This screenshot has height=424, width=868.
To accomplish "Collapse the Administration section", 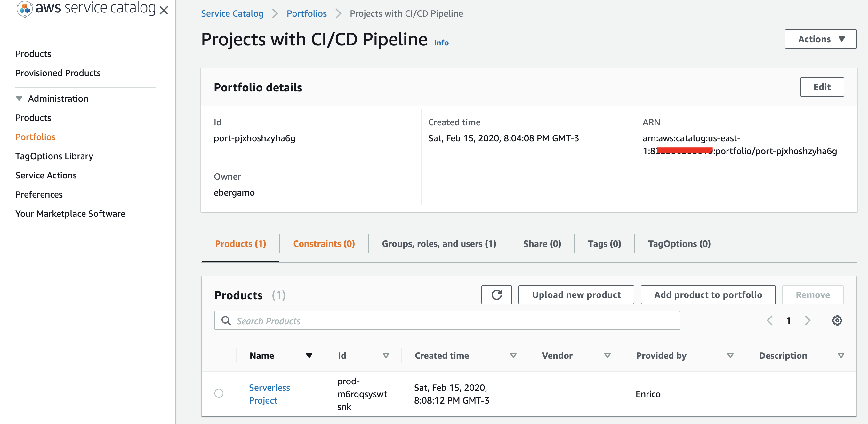I will pyautogui.click(x=19, y=98).
